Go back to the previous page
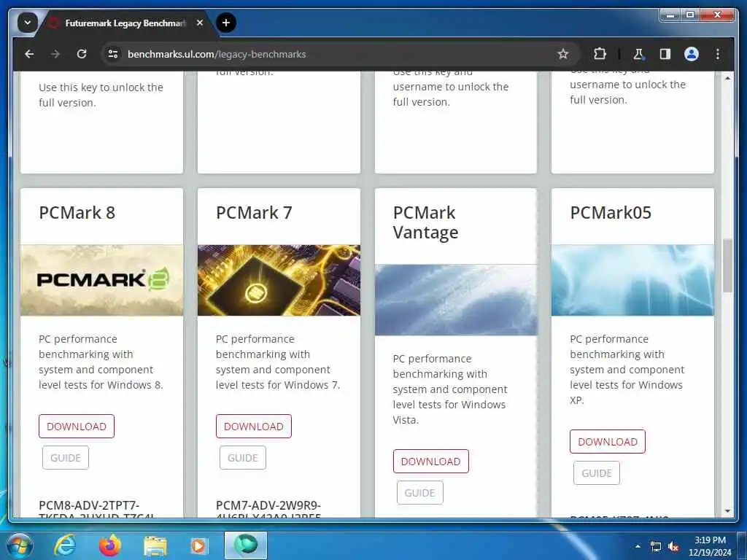 click(29, 54)
